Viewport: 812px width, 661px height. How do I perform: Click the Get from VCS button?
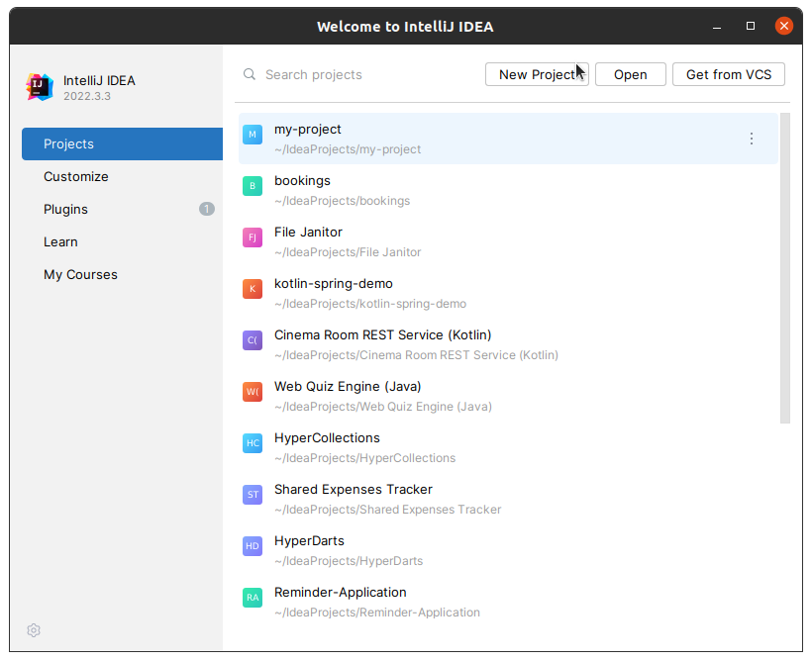tap(729, 74)
